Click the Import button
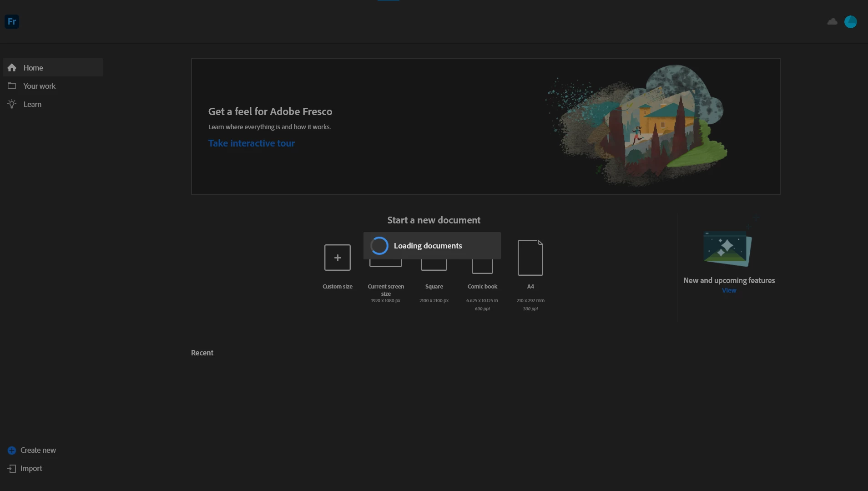Viewport: 868px width, 491px height. (25, 468)
